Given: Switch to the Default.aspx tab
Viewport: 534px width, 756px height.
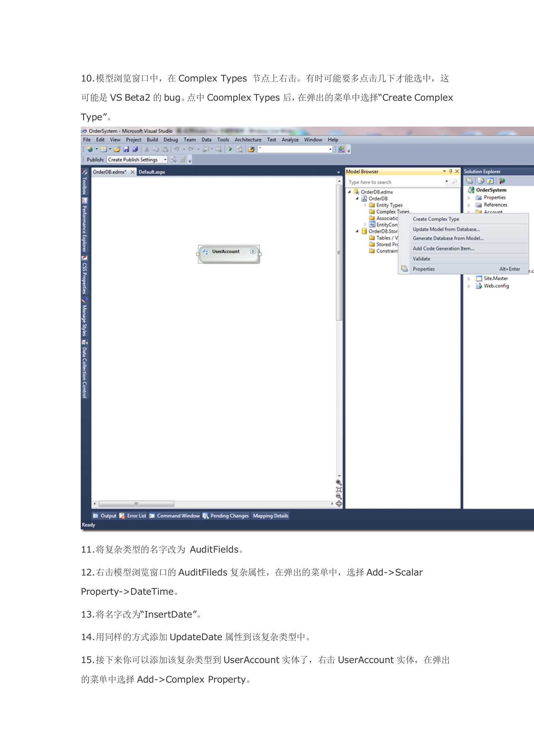Looking at the screenshot, I should coord(152,172).
